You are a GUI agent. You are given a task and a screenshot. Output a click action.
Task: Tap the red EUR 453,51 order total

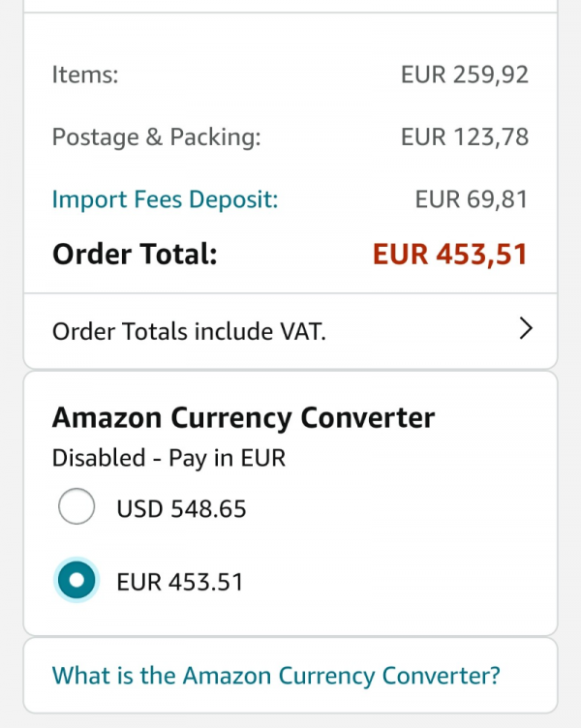[450, 255]
